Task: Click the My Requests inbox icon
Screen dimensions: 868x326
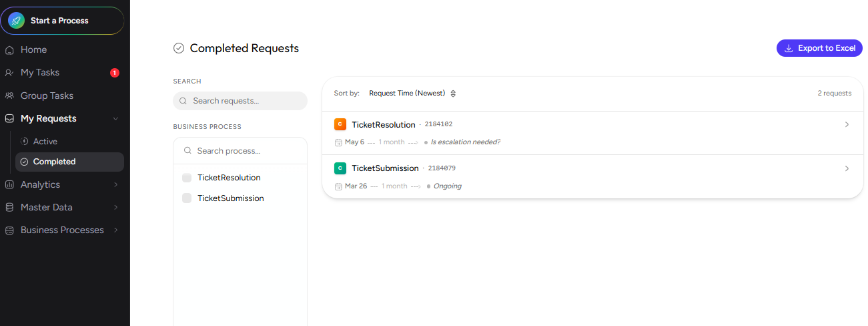Action: click(x=9, y=118)
